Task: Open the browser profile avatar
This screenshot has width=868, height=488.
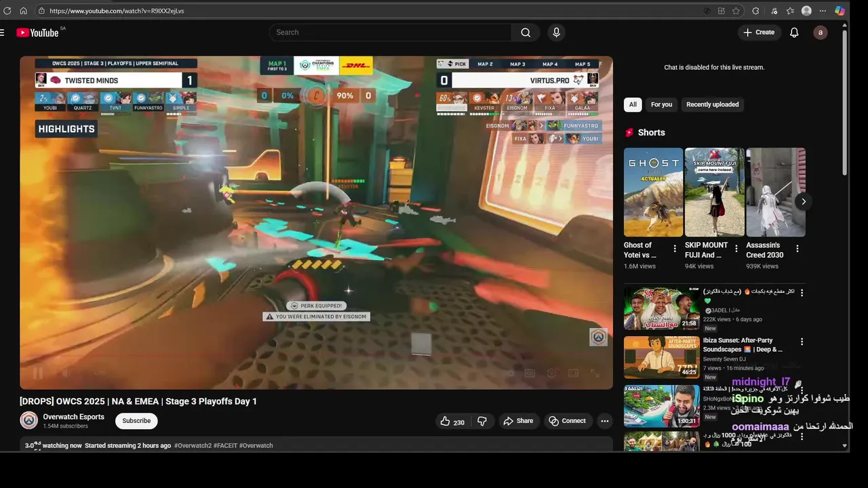Action: click(806, 11)
